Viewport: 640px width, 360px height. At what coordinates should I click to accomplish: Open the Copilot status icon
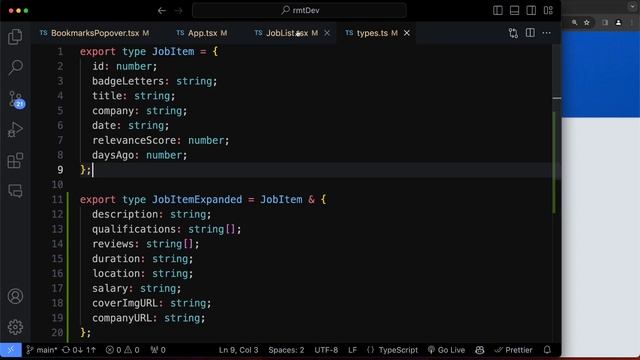pos(480,350)
